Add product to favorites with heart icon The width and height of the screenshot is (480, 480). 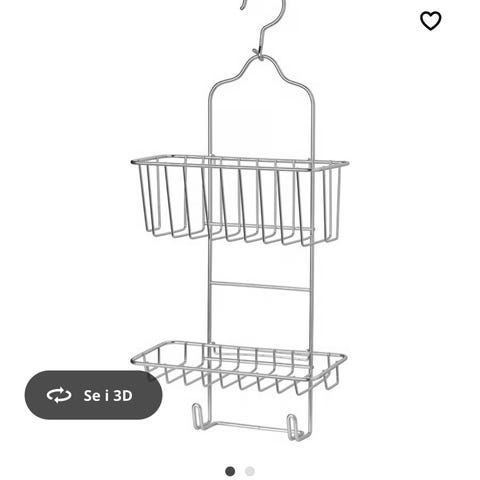430,21
